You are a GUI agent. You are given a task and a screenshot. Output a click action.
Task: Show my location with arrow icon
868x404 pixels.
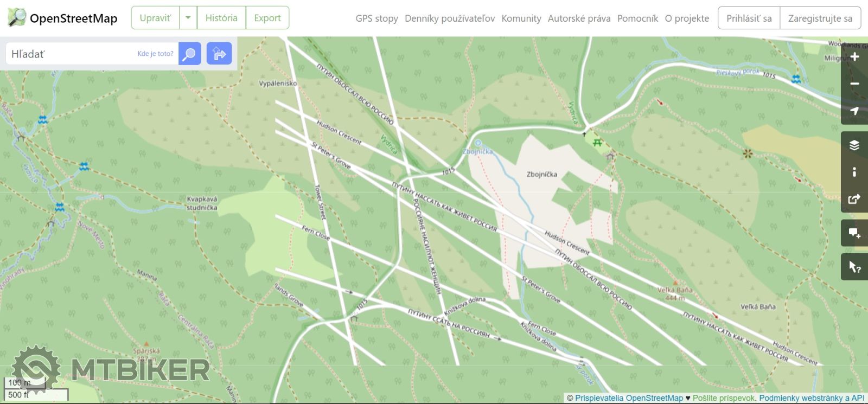tap(854, 111)
